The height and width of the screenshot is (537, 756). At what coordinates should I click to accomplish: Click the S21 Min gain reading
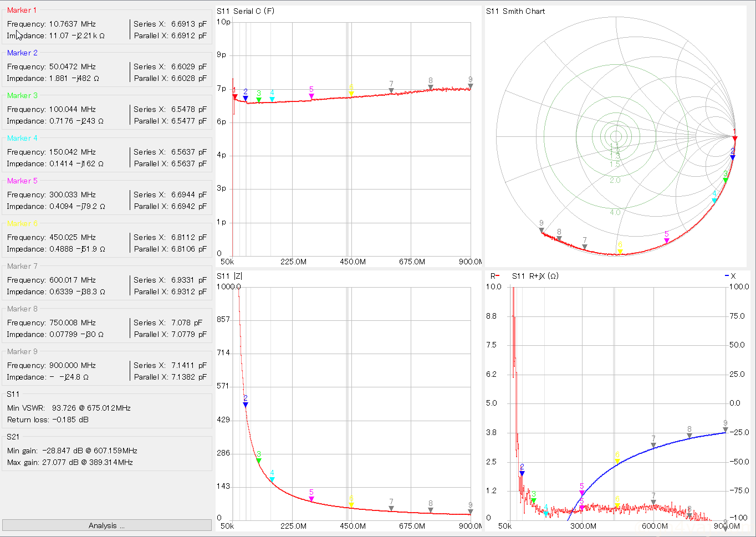[72, 451]
